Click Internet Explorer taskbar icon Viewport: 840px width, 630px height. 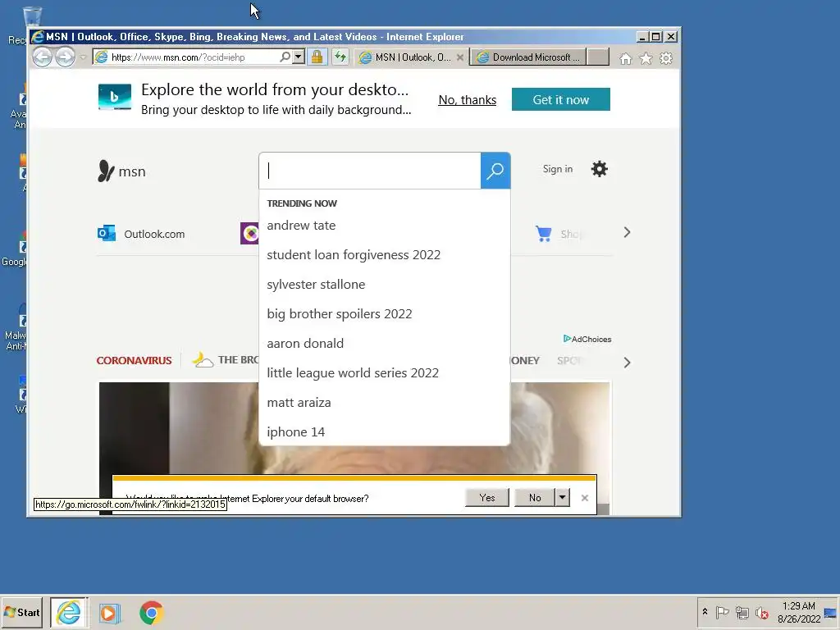(x=69, y=612)
